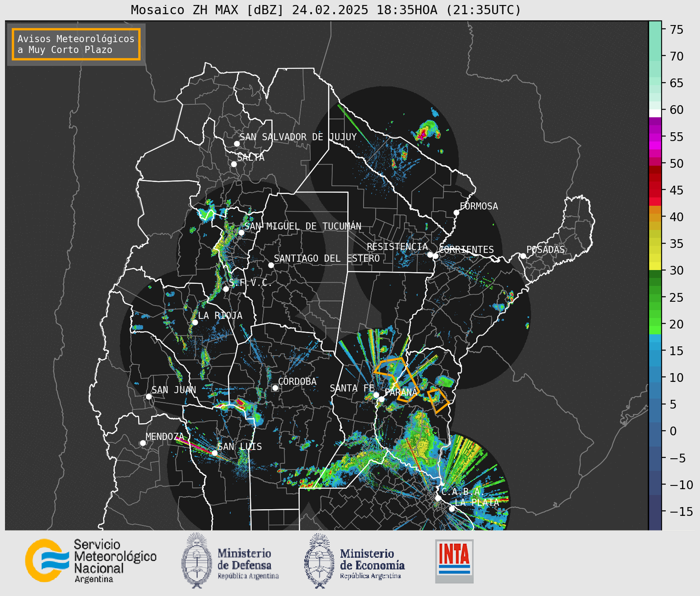This screenshot has width=700, height=596.
Task: Click the C.A.B.A. city marker
Action: point(438,498)
